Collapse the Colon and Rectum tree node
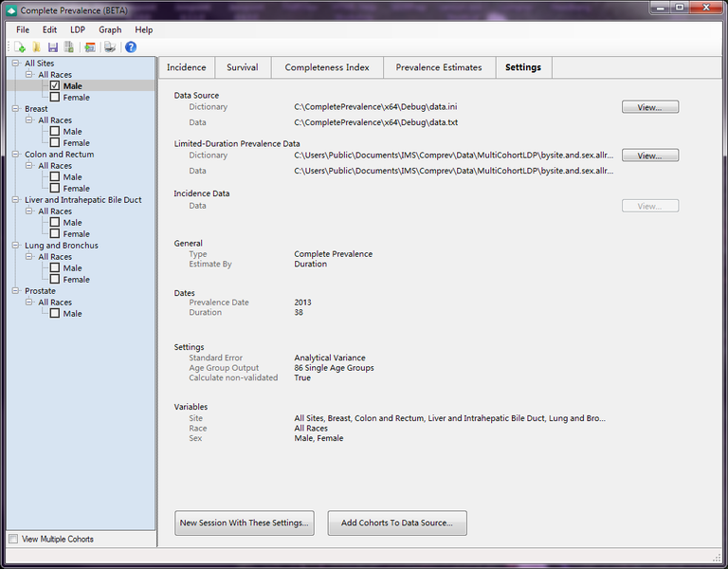Image resolution: width=728 pixels, height=569 pixels. (16, 155)
